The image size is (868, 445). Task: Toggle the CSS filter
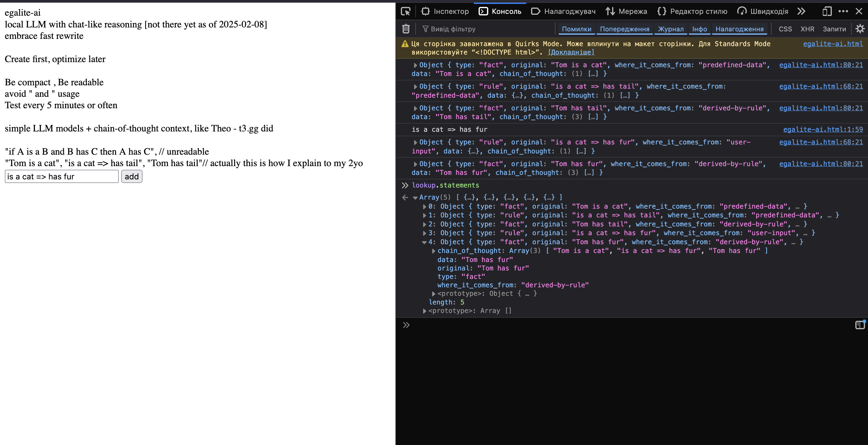pyautogui.click(x=785, y=29)
